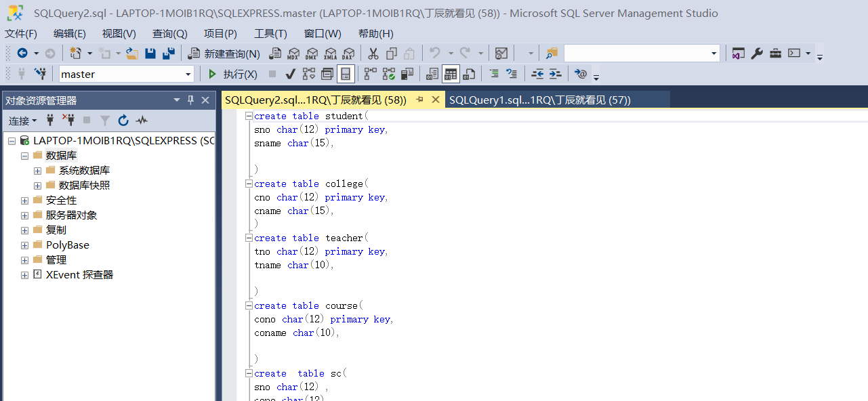This screenshot has width=868, height=401.
Task: Click the XMLA query icon
Action: click(330, 54)
